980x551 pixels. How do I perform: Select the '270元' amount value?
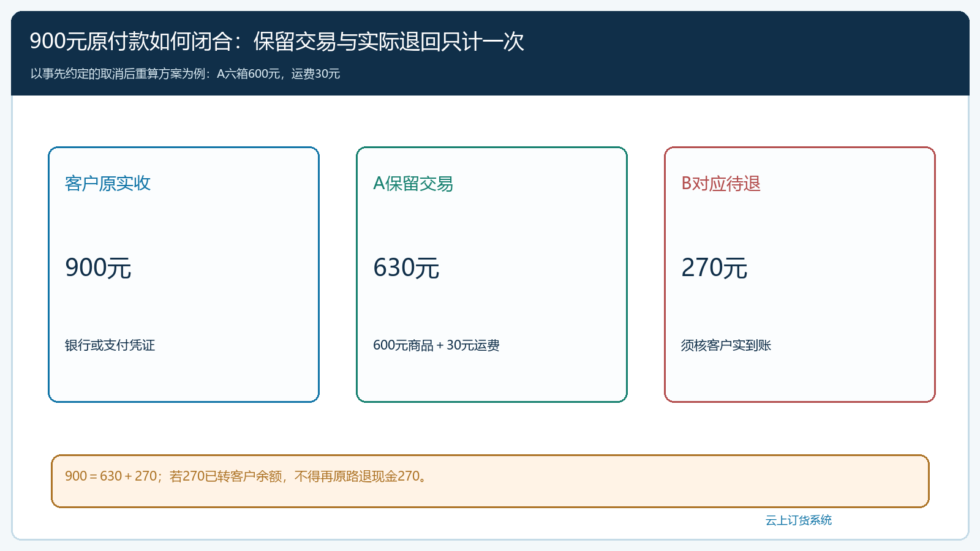click(x=714, y=268)
